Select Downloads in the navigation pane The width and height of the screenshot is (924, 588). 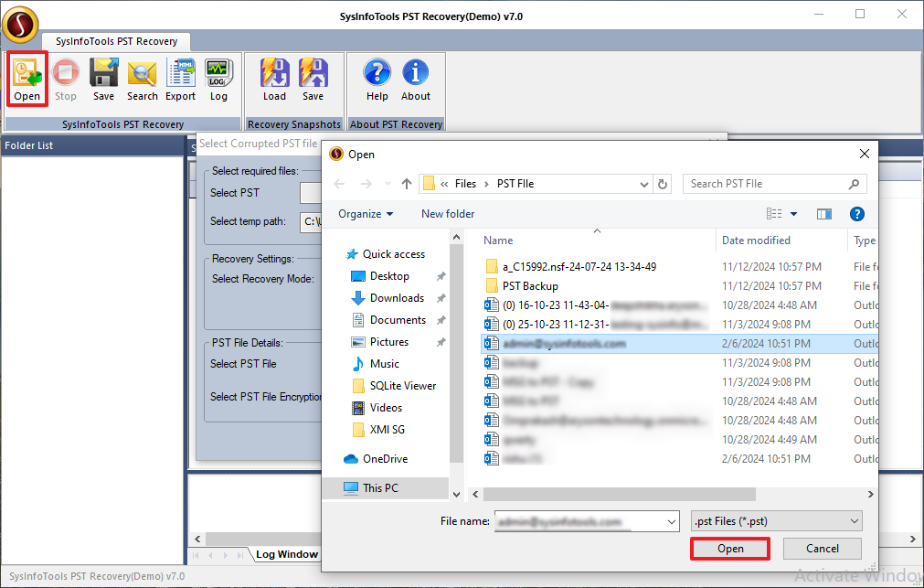397,298
